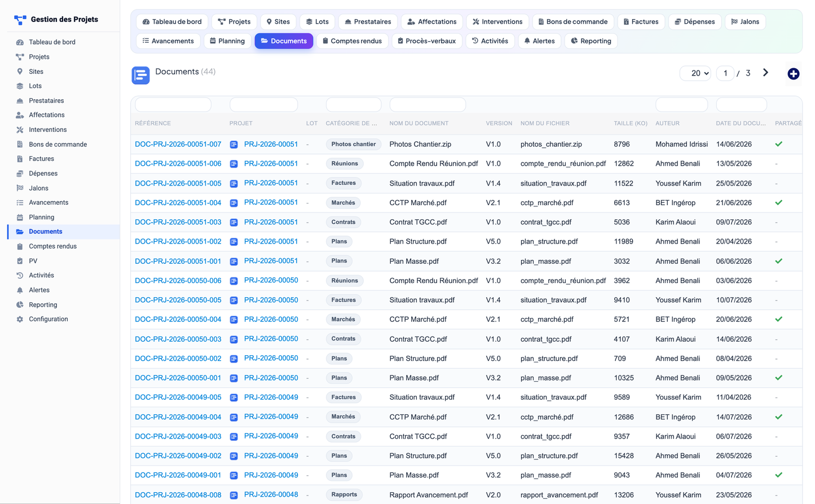Open Tableau de bord in the sidebar
Screen dimensions: 815x504
[52, 42]
